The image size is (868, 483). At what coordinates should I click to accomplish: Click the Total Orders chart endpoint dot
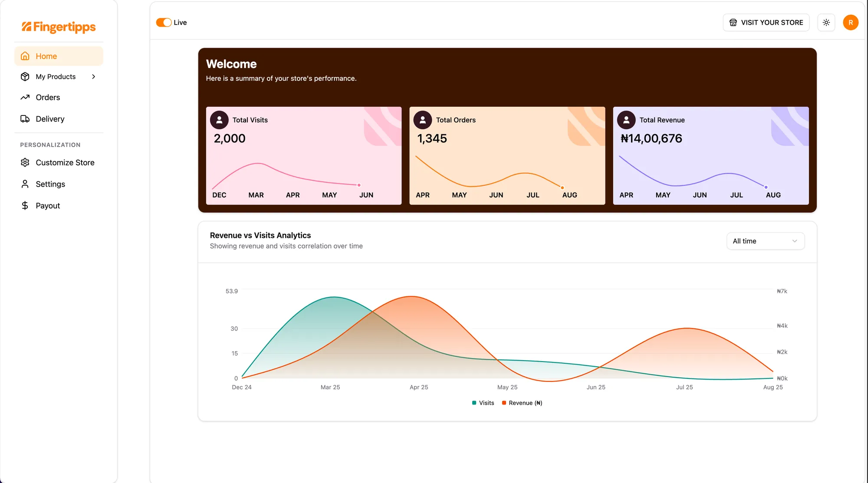pyautogui.click(x=562, y=187)
